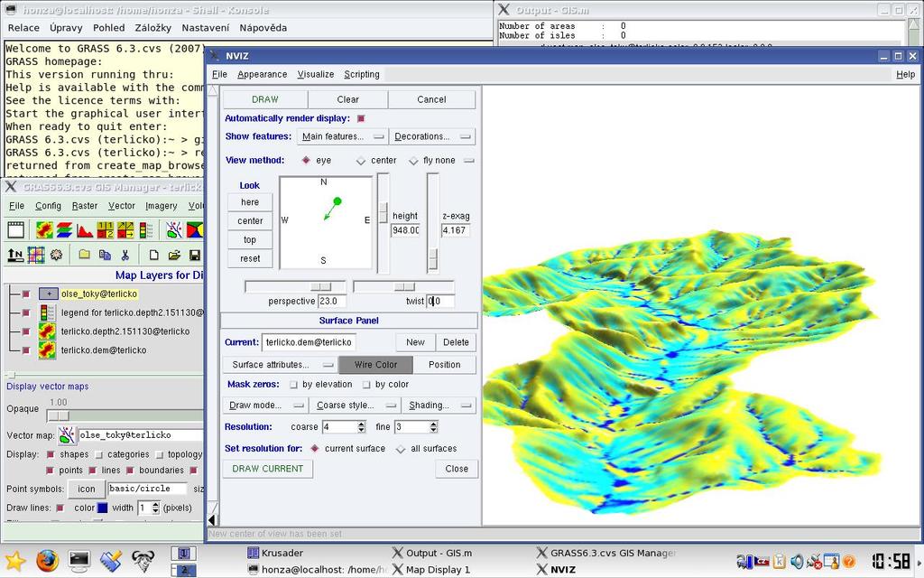Add raster directional arrows layer icon
This screenshot has height=578, width=924.
point(125,229)
